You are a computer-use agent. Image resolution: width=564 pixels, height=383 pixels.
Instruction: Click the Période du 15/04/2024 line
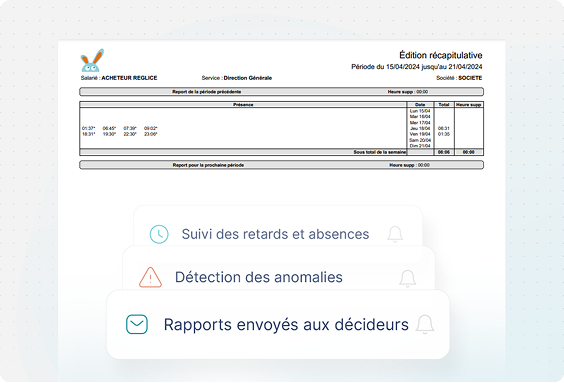[x=417, y=67]
